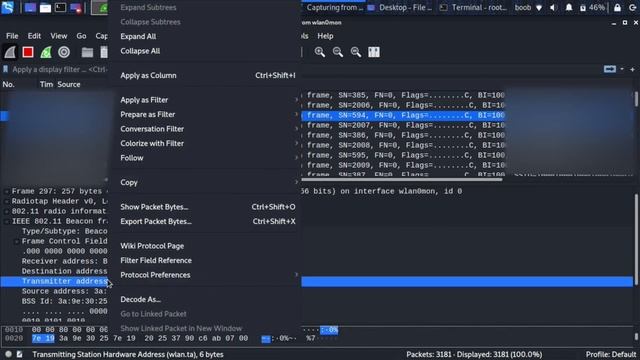Open the View menu
Image resolution: width=640 pixels, height=360 pixels.
click(x=59, y=36)
